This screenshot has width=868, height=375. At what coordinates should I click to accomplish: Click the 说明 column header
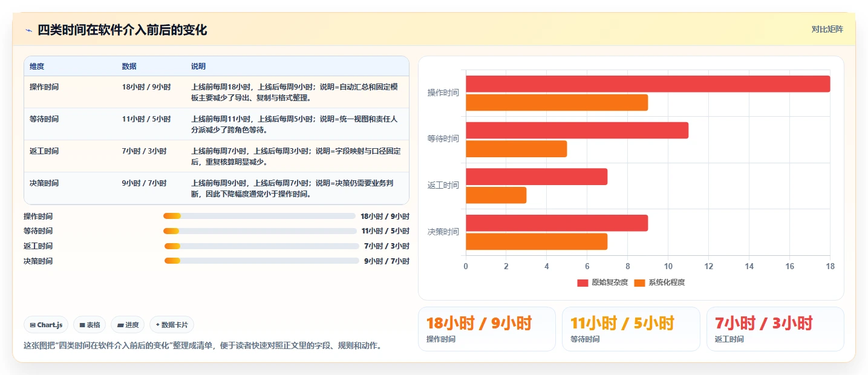coord(198,66)
